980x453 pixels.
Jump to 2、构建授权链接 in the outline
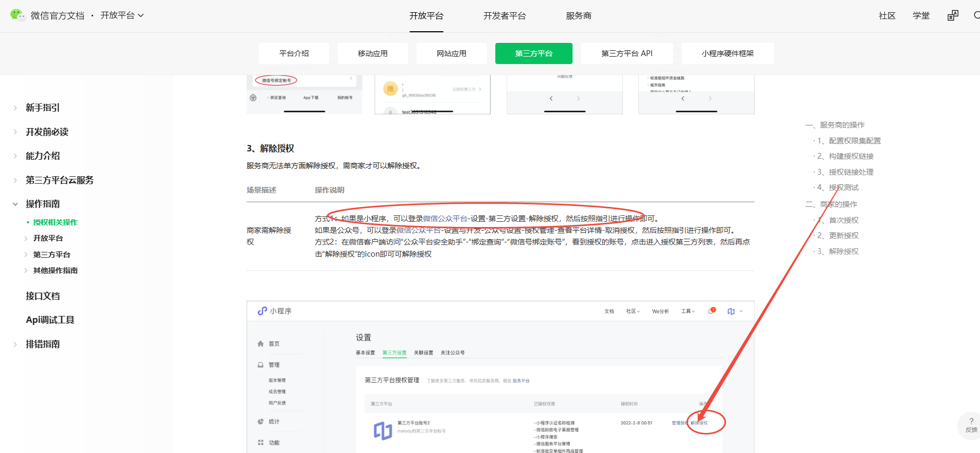(x=846, y=156)
